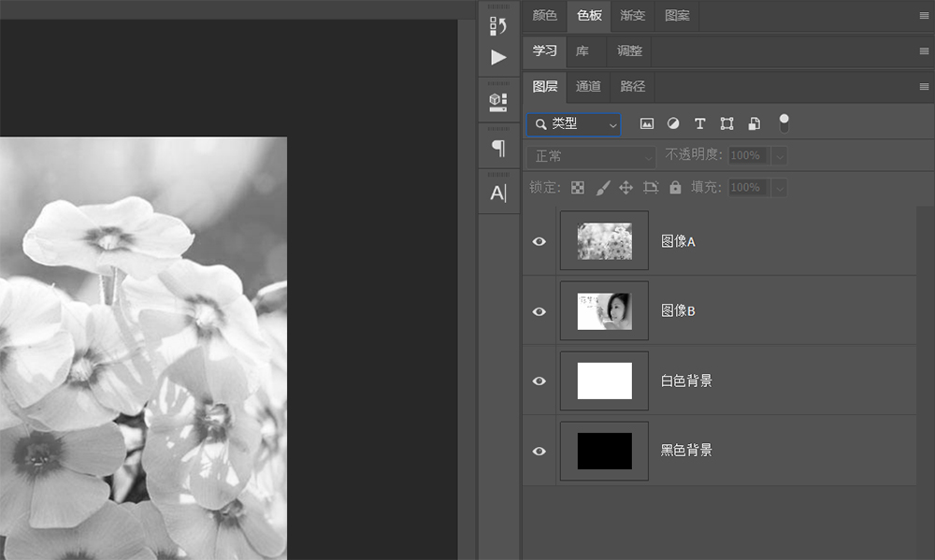The image size is (935, 560).
Task: Hide the 图像A layer
Action: point(539,241)
